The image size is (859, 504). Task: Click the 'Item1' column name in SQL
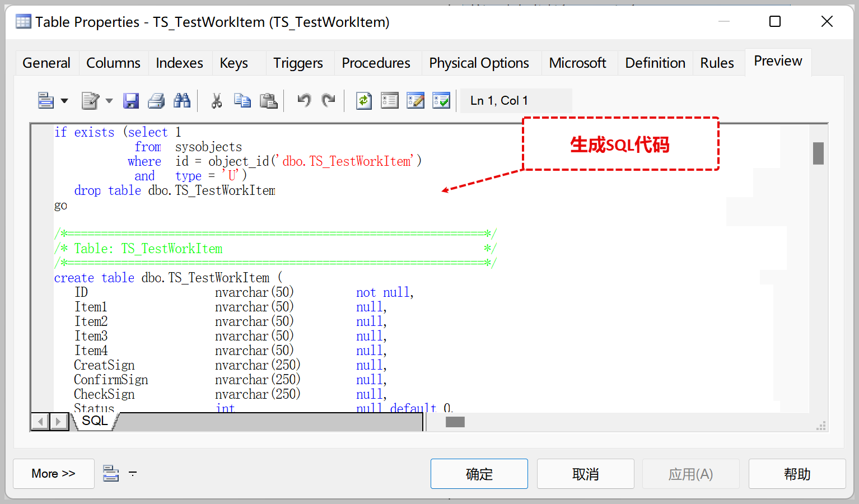(x=91, y=307)
